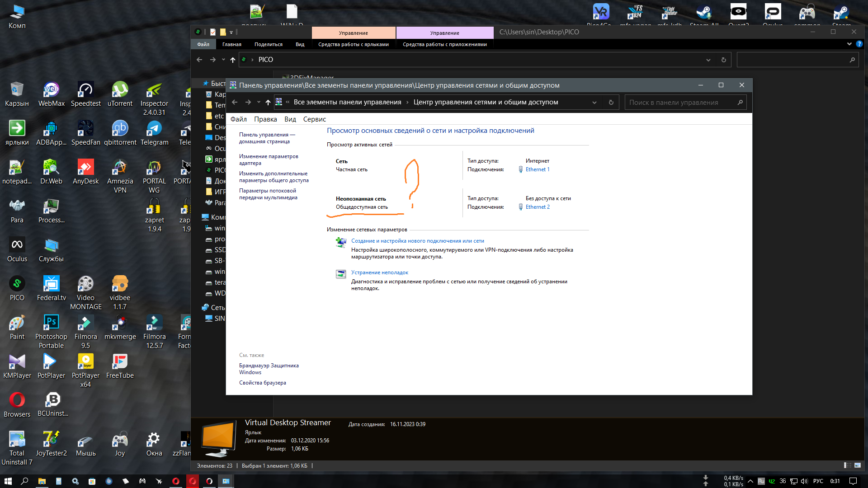Expand the Control Panel address bar dropdown

[594, 103]
